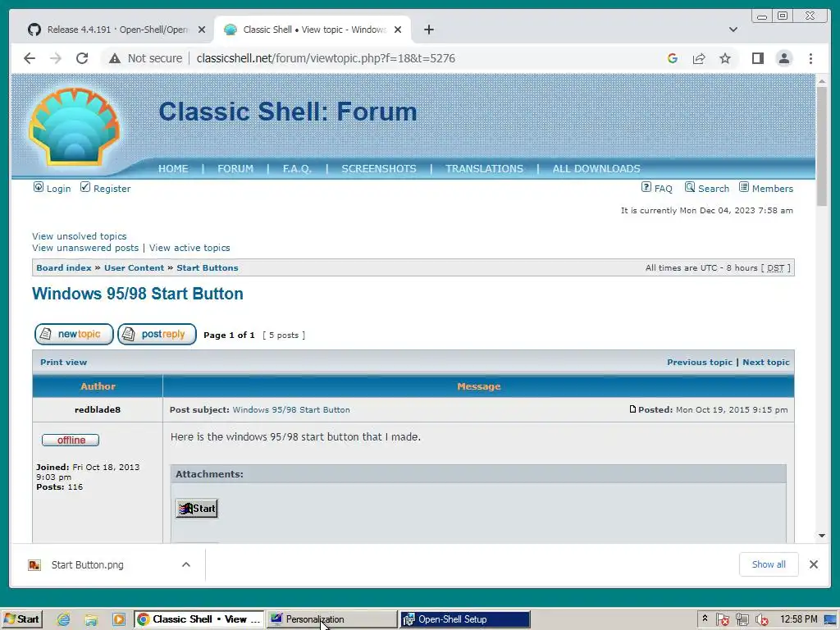The image size is (840, 630).
Task: Bookmark this page with the star
Action: [x=725, y=58]
